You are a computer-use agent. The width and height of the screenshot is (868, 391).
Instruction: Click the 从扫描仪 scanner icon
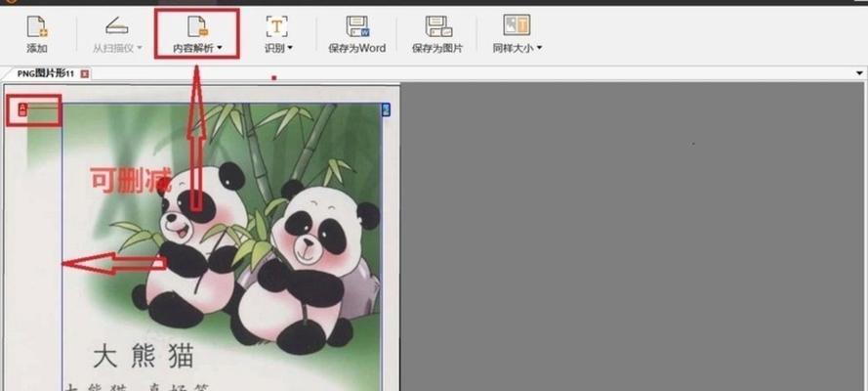click(117, 26)
